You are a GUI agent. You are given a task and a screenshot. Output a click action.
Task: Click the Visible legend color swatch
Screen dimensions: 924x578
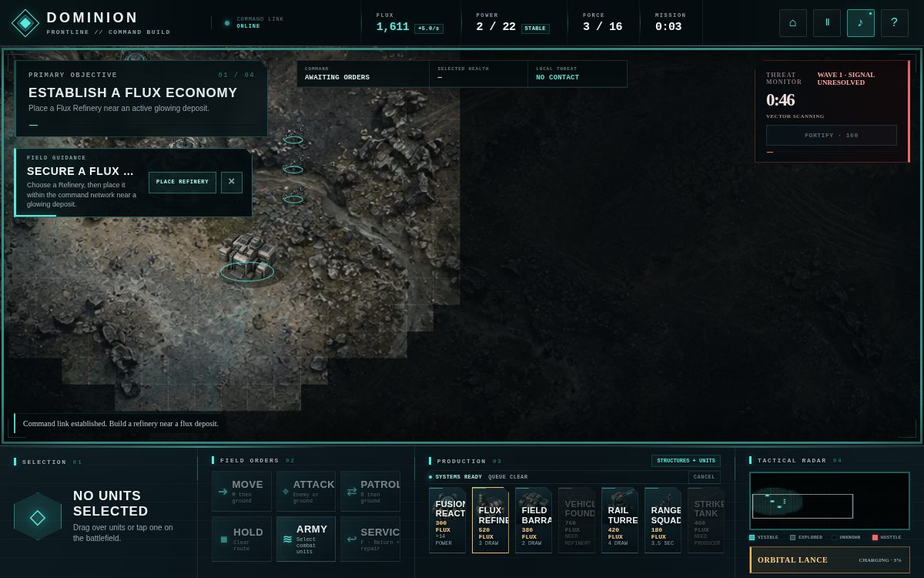(752, 537)
